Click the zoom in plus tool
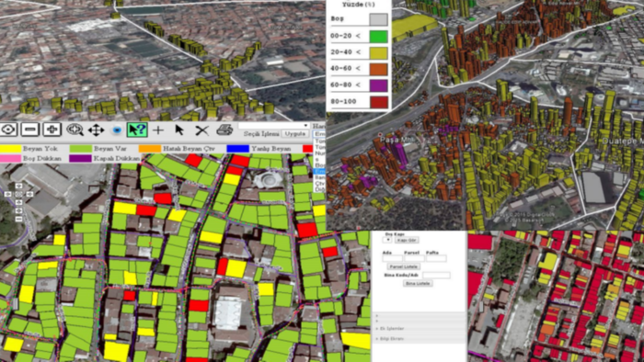644x362 pixels. (x=52, y=130)
